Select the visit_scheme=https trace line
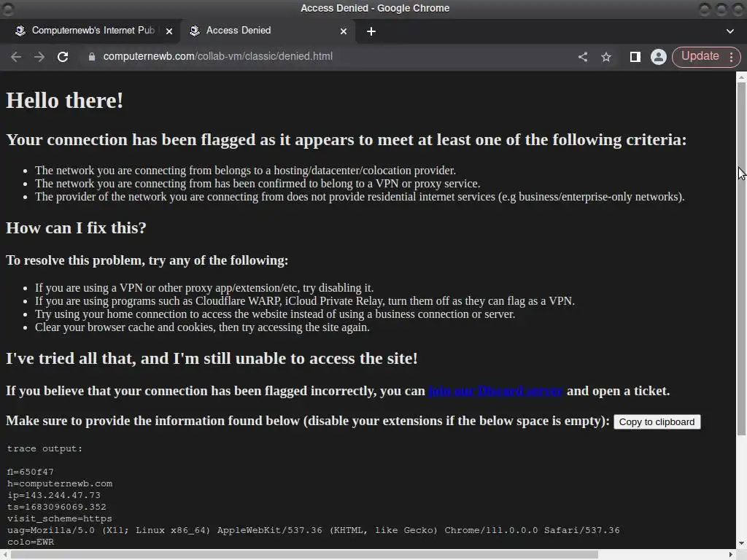Viewport: 747px width, 560px height. tap(60, 518)
